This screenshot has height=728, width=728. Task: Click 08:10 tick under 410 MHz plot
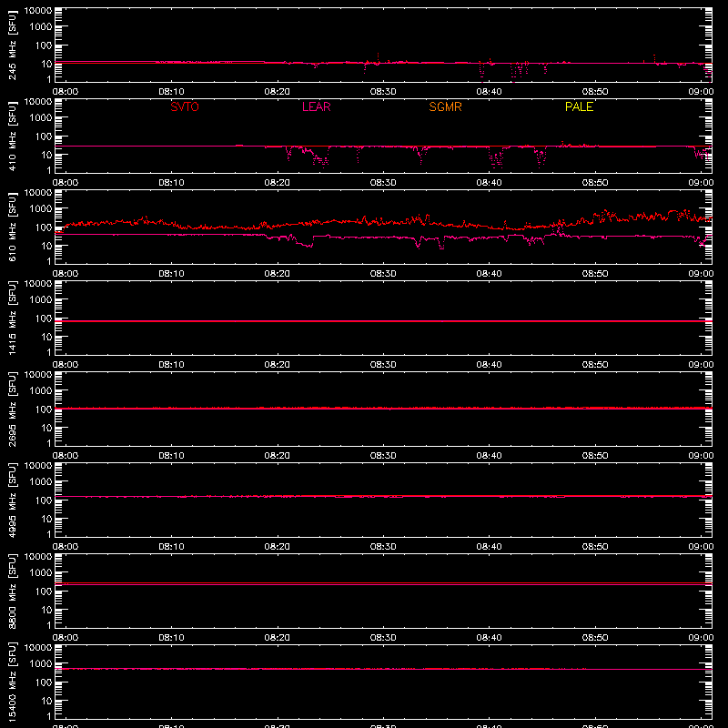[x=171, y=183]
